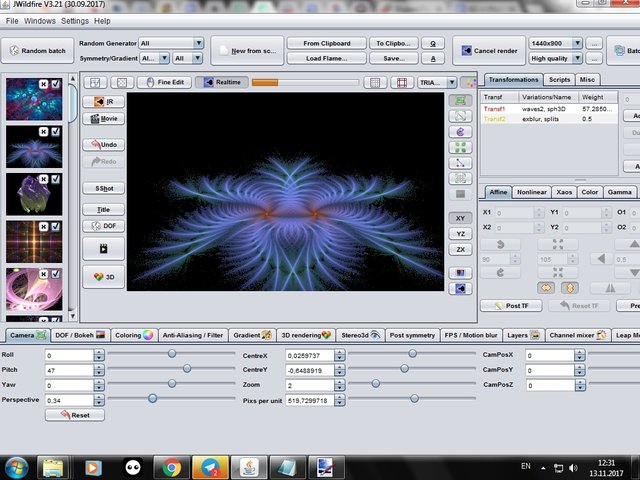This screenshot has width=640, height=480.
Task: Click the Cancel render button
Action: 489,51
